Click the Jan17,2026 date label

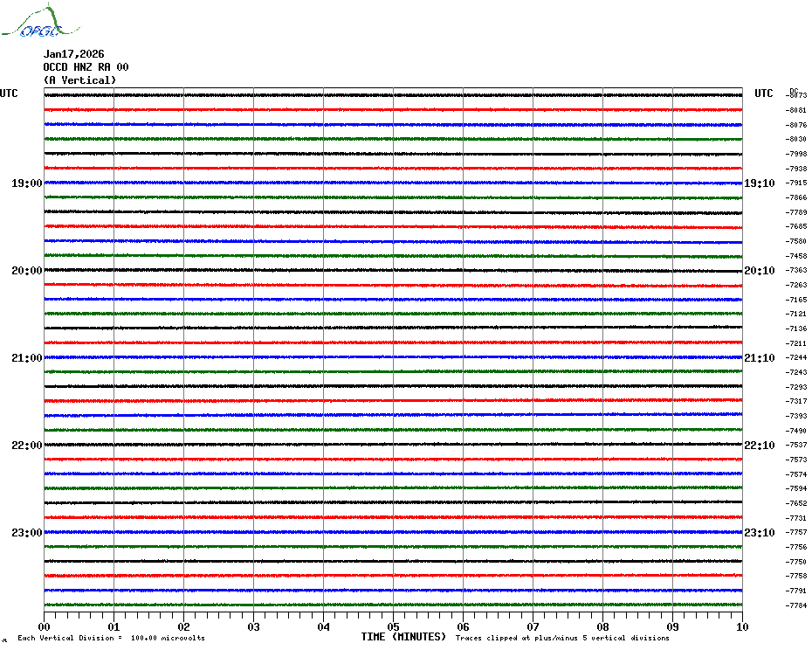(73, 54)
